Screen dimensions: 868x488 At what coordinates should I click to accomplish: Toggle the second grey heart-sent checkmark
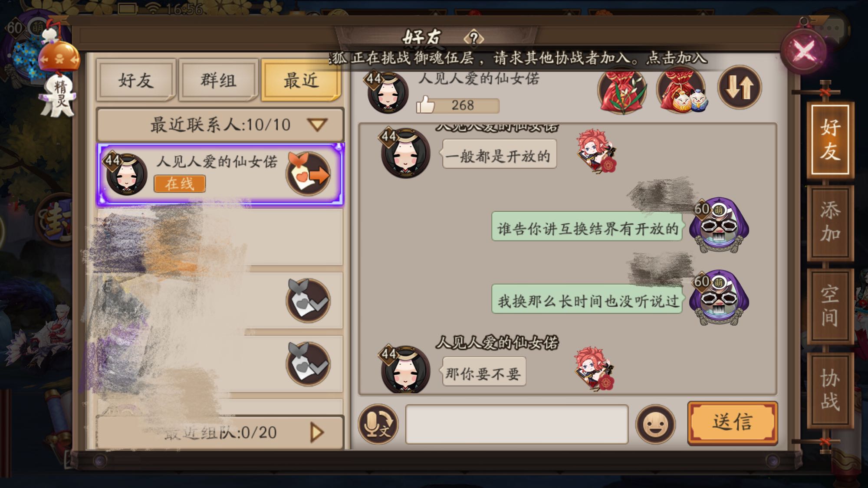(308, 364)
